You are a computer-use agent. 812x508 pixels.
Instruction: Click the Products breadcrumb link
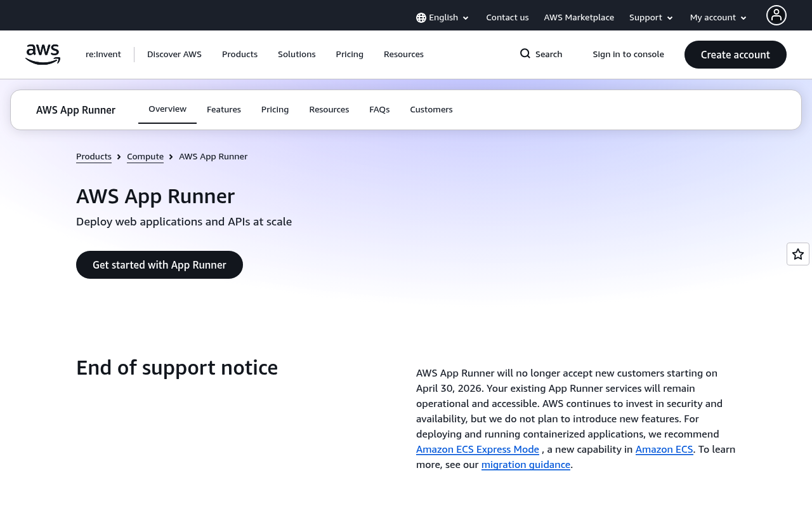pos(94,156)
